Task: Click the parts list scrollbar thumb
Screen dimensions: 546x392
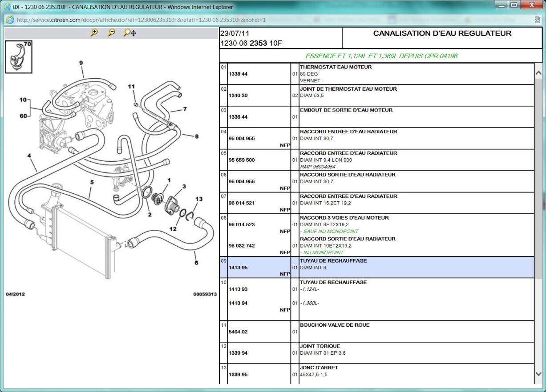Action: pyautogui.click(x=538, y=178)
